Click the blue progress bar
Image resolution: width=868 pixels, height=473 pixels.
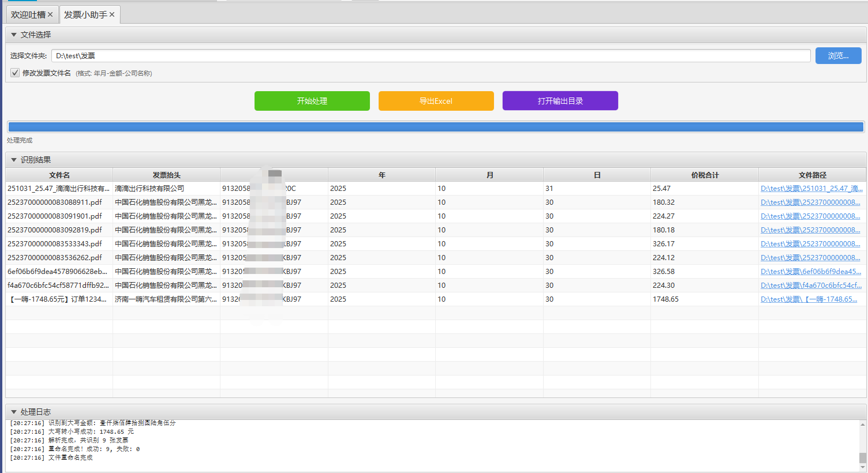pos(436,127)
